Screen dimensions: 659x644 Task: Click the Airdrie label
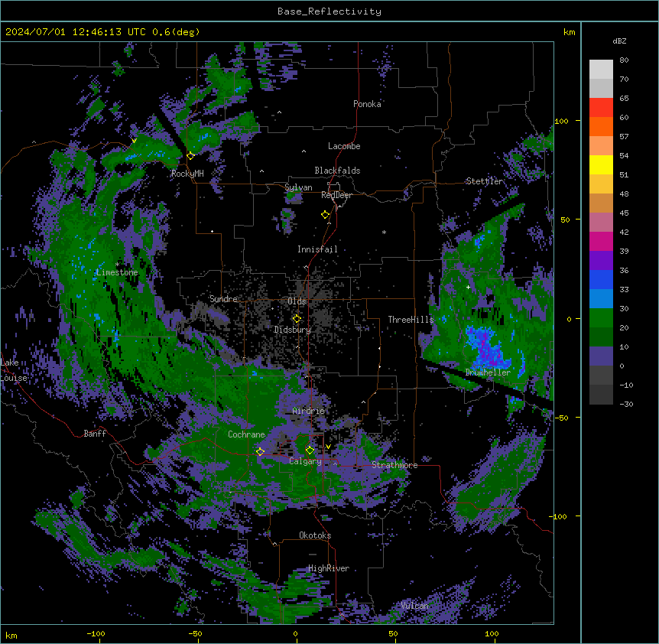tap(309, 411)
